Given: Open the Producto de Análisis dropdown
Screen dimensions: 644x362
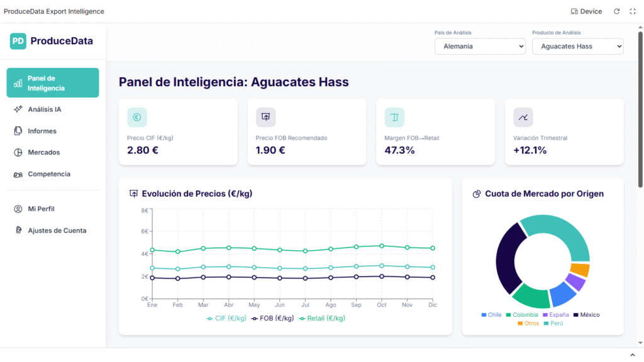Looking at the screenshot, I should [577, 47].
